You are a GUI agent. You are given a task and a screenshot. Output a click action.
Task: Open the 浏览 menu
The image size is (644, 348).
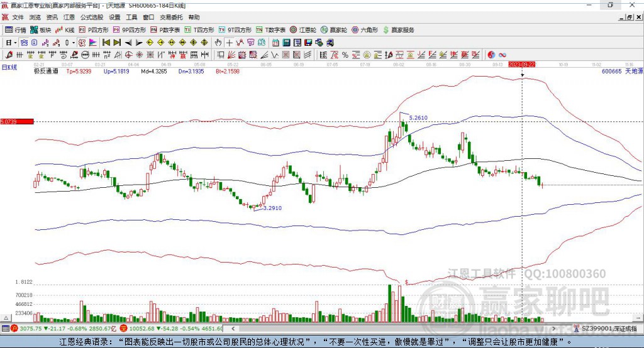click(35, 17)
